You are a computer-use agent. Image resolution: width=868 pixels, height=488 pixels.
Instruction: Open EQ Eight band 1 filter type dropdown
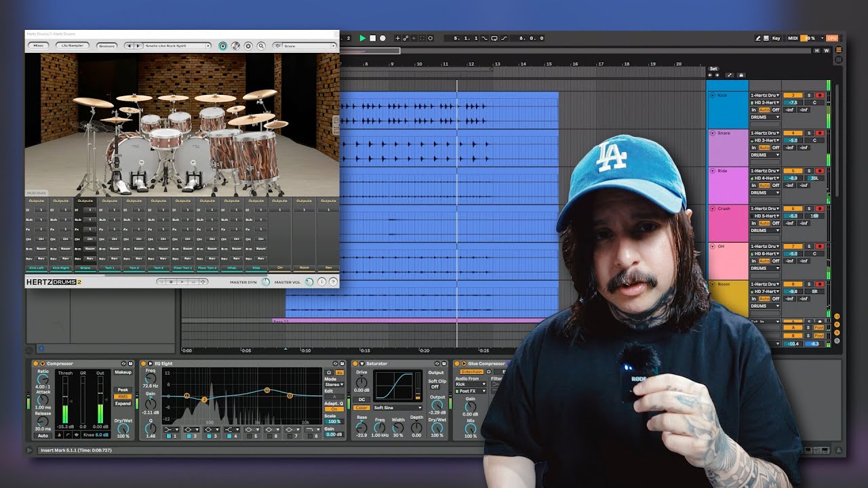pos(171,429)
